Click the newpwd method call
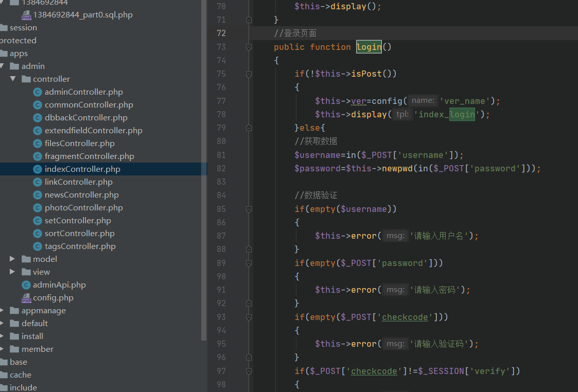The height and width of the screenshot is (392, 578). [x=397, y=169]
